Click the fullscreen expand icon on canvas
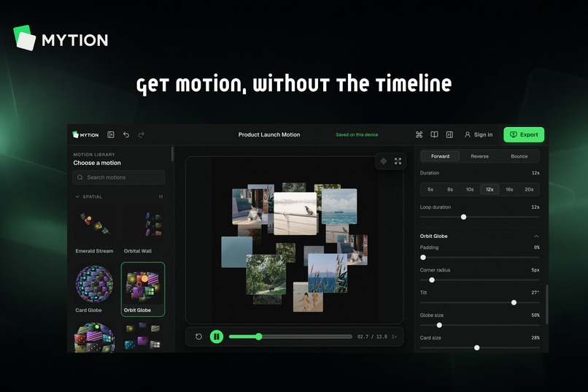Image resolution: width=588 pixels, height=392 pixels. (x=398, y=161)
